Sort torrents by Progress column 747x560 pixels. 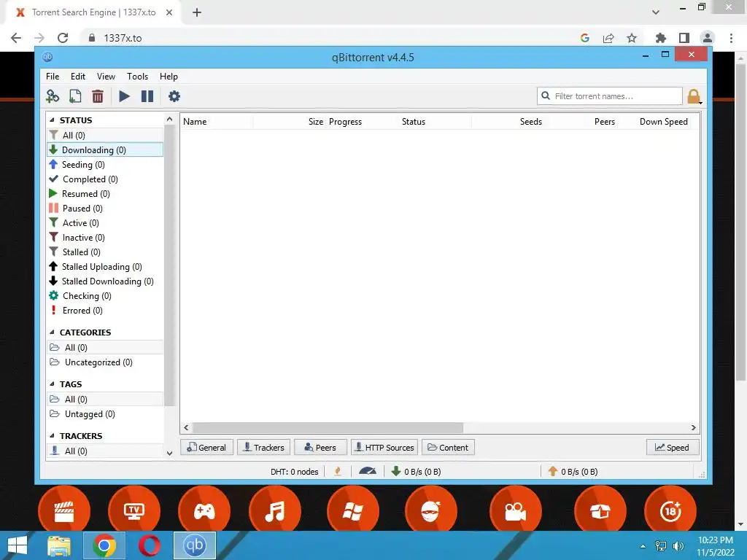pos(362,122)
